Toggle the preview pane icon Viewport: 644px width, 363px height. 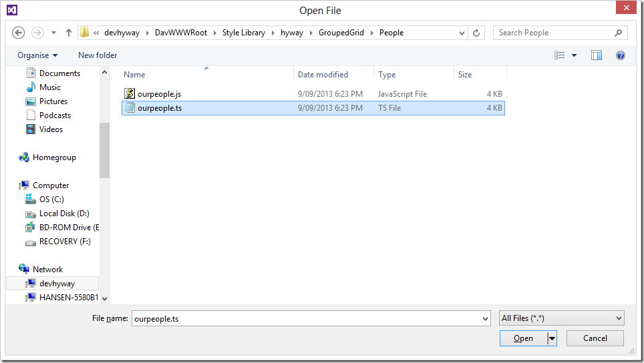(597, 55)
